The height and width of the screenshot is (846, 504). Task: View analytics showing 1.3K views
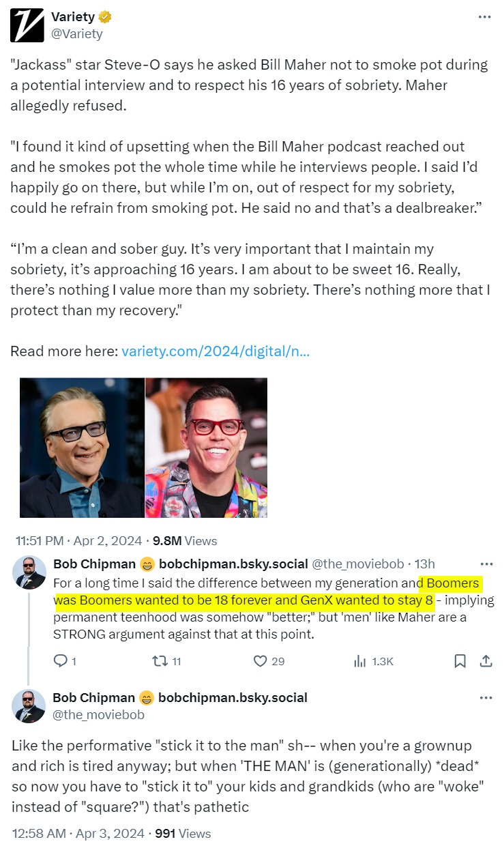359,660
